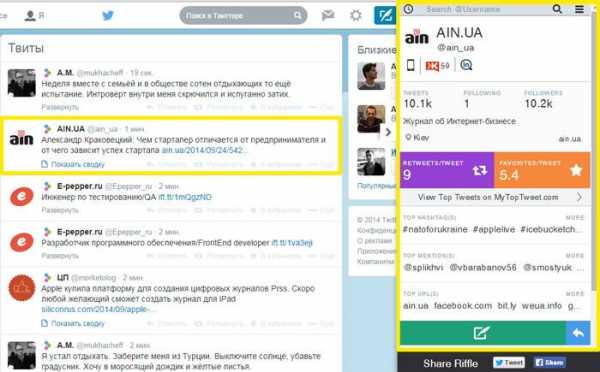Open View Top Tweets on MyTopTweet.com

(495, 197)
